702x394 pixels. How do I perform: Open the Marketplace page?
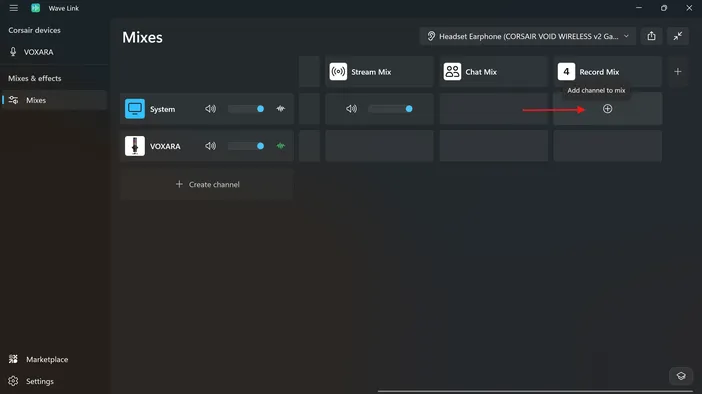(54, 359)
